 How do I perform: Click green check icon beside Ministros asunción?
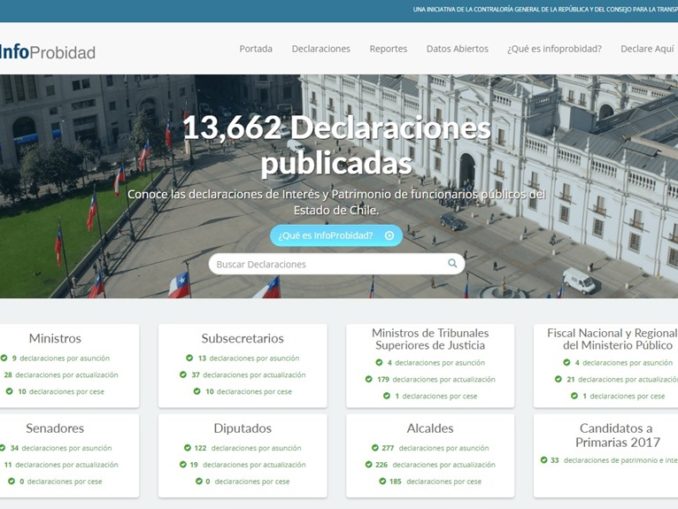click(4, 358)
